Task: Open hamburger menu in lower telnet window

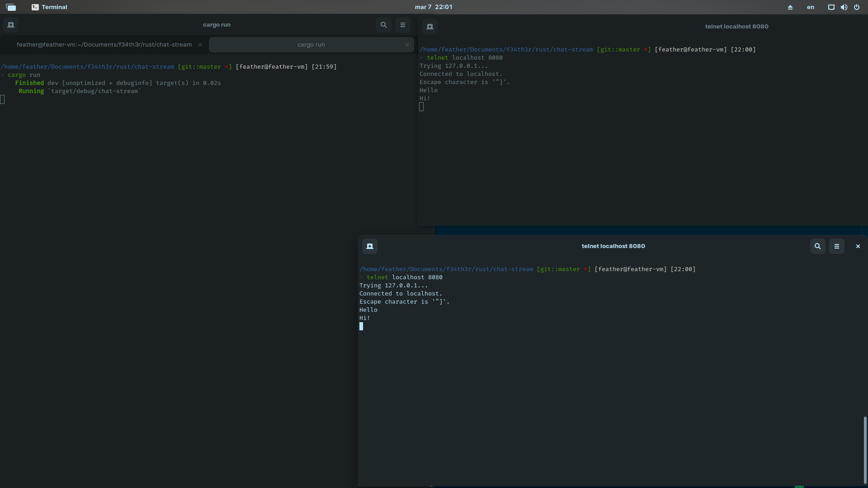Action: point(836,246)
